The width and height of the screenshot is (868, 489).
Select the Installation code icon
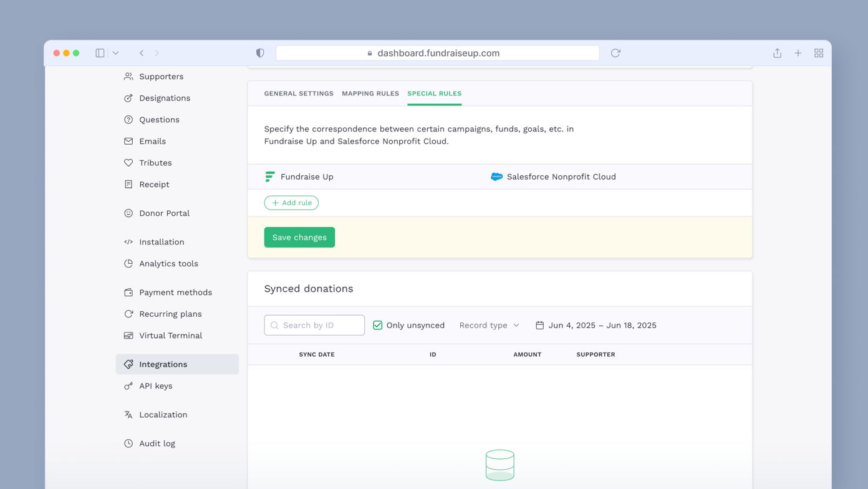coord(127,242)
